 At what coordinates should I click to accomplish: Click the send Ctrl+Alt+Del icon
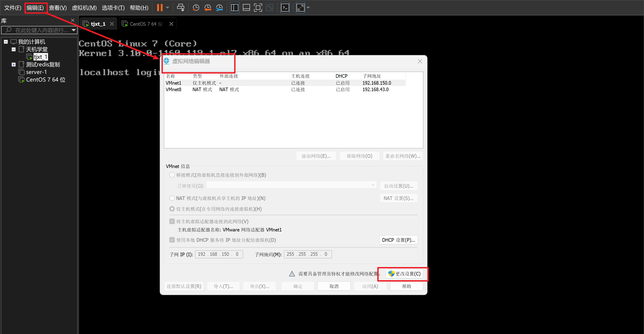click(180, 8)
